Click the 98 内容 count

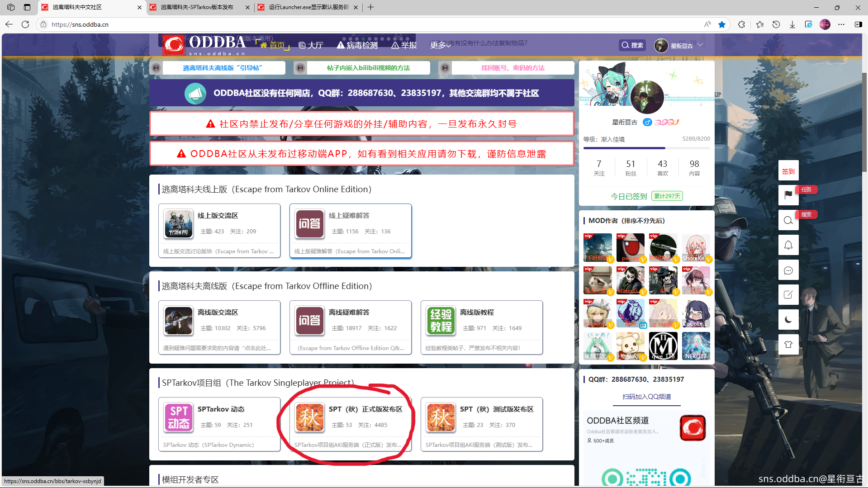pos(694,167)
